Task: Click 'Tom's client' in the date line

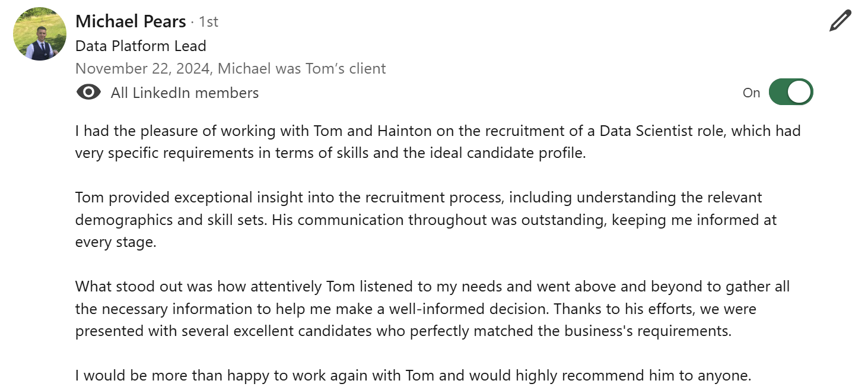Action: 345,69
